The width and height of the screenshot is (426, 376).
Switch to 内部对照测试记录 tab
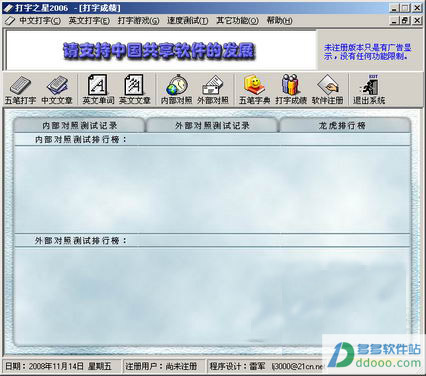(x=79, y=125)
